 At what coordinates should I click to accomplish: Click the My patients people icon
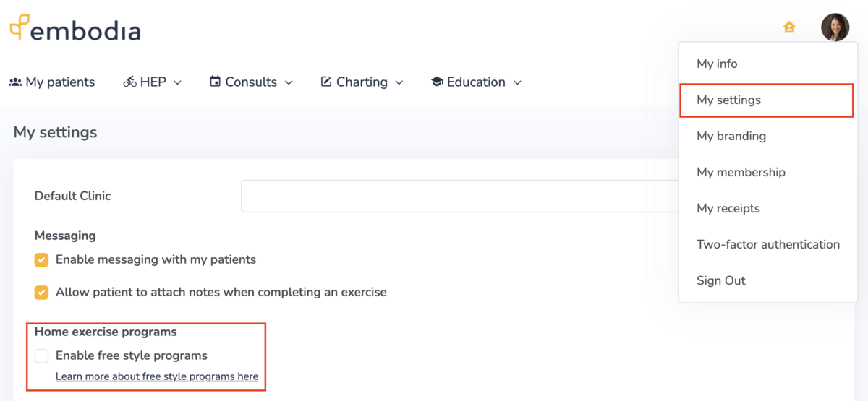tap(15, 82)
